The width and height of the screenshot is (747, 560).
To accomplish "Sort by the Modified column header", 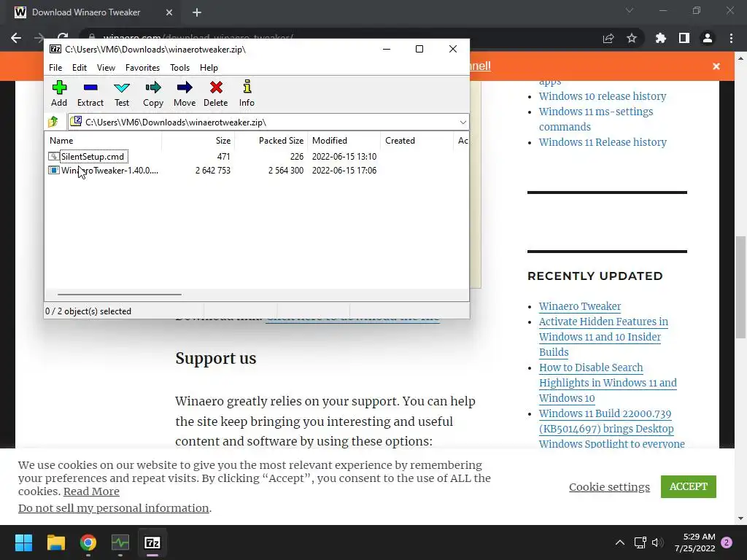I will click(344, 141).
